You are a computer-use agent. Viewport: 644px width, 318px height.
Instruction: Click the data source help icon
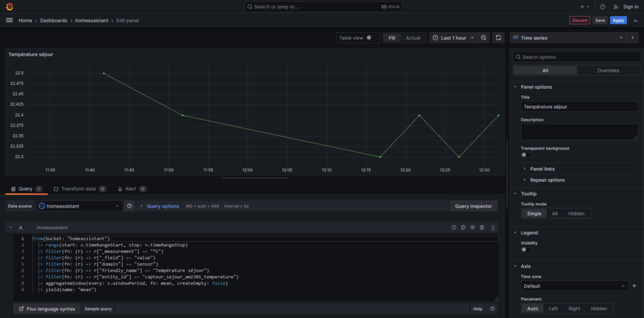[130, 206]
